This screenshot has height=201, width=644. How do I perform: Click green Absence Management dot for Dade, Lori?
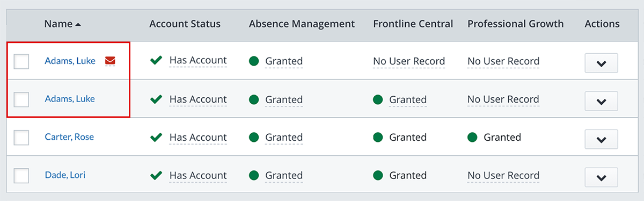254,175
